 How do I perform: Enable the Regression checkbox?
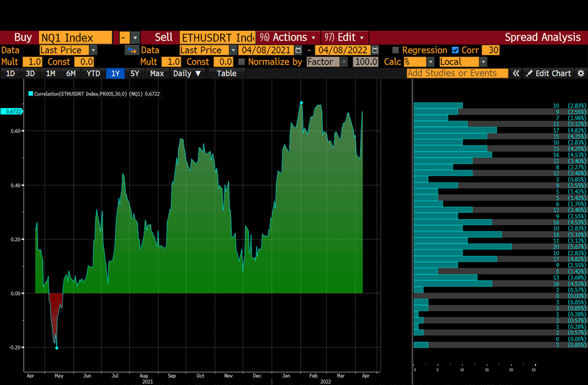tap(395, 50)
